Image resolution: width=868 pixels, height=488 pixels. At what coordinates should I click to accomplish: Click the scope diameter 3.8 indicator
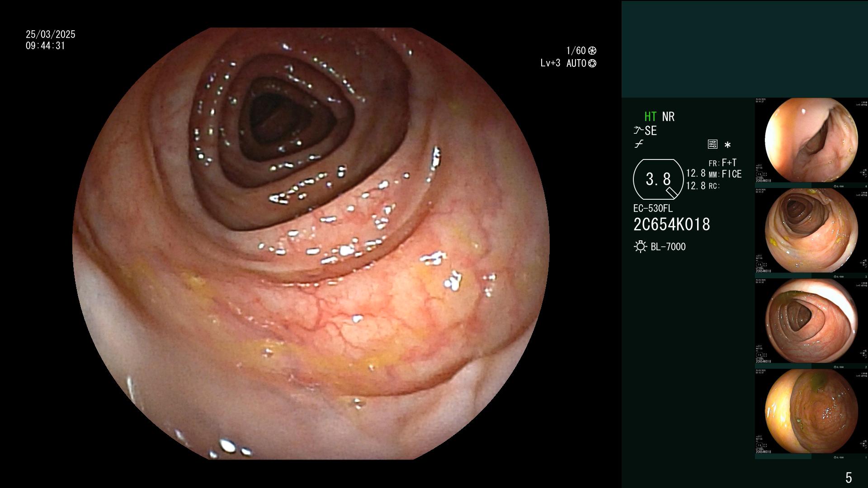658,179
